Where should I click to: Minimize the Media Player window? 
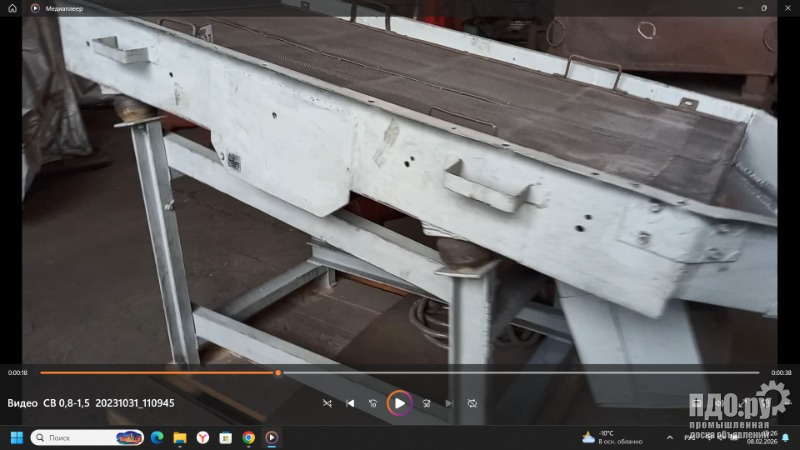(742, 7)
